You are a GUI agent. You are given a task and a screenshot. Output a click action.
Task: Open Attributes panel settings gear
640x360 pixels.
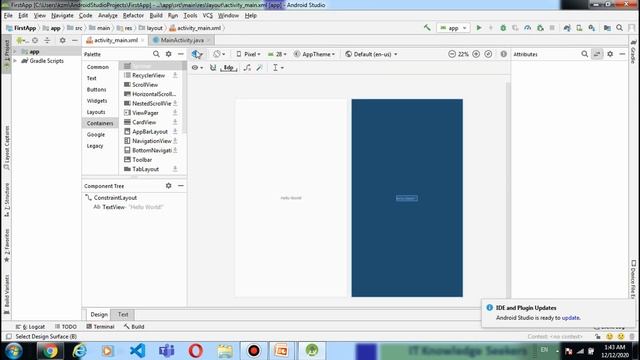tap(610, 54)
